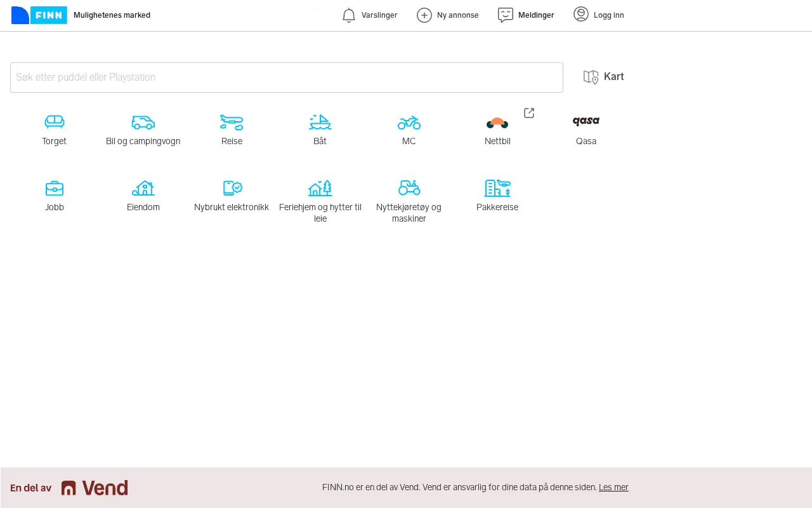This screenshot has height=508, width=812.
Task: Open 'Meldinger' text in the top navigation
Action: [x=536, y=15]
